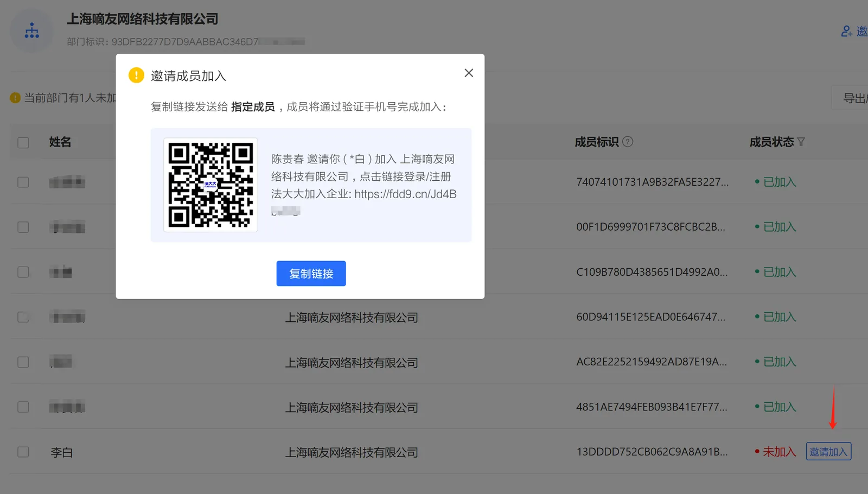Click the invite member icon at top right
868x494 pixels.
tap(846, 31)
